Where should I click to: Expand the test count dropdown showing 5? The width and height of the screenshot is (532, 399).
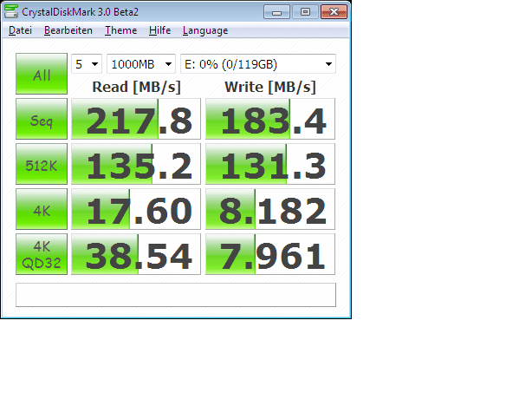pos(87,64)
